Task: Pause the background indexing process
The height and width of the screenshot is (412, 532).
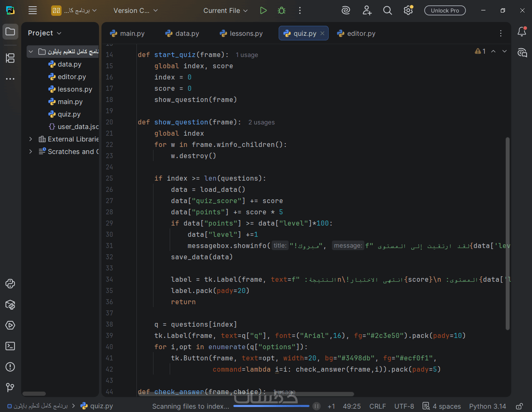Action: click(317, 406)
